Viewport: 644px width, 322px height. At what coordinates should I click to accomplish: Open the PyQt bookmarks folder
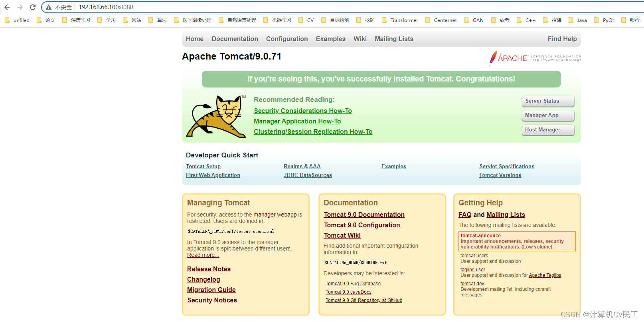[604, 20]
